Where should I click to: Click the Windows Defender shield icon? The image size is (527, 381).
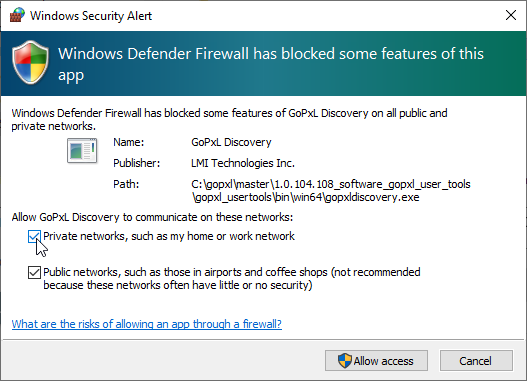(x=31, y=62)
